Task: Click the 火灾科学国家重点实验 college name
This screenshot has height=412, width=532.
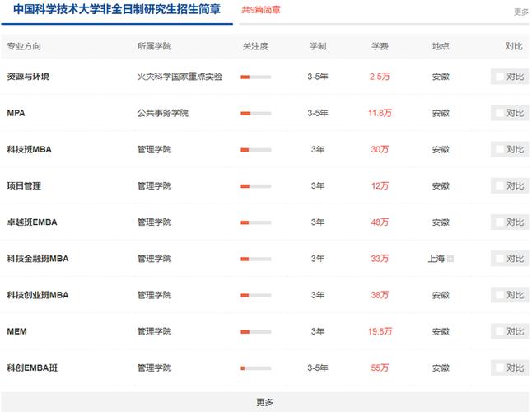Action: click(x=180, y=77)
